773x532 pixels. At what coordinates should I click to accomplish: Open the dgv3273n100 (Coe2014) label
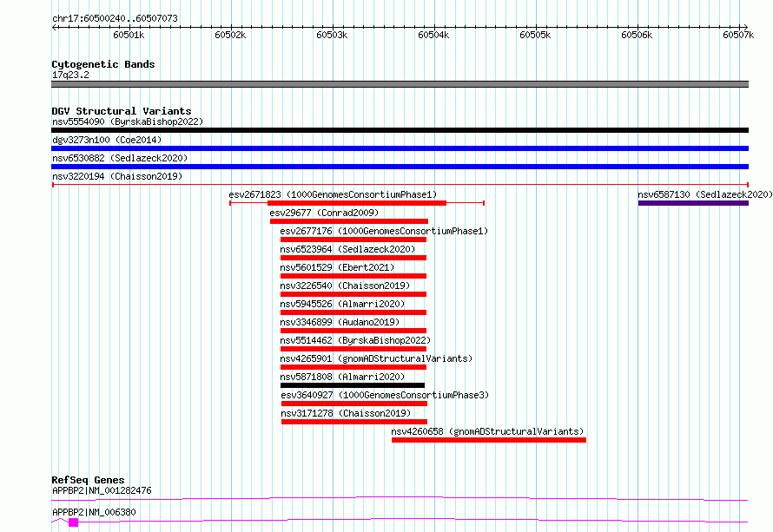pyautogui.click(x=107, y=140)
